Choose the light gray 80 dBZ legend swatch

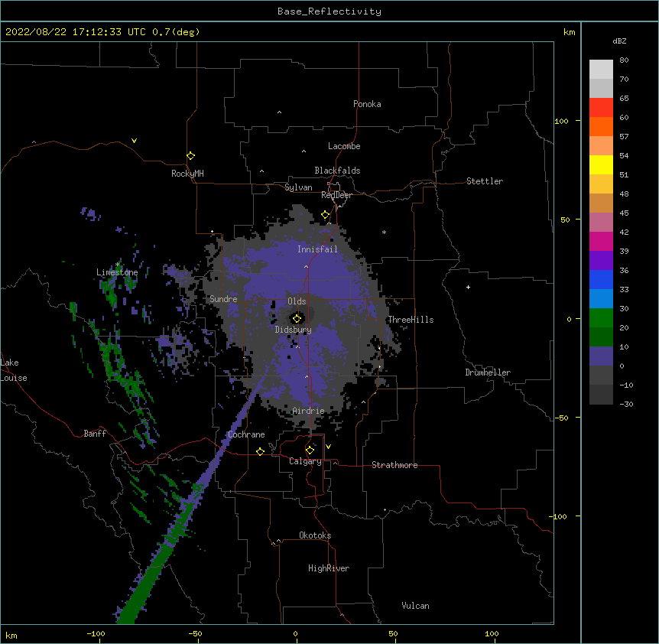pyautogui.click(x=601, y=70)
